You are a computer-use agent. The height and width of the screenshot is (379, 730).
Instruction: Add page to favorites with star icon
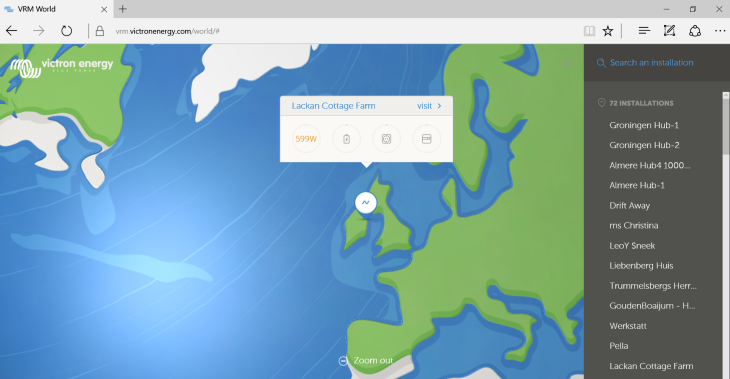(x=608, y=31)
